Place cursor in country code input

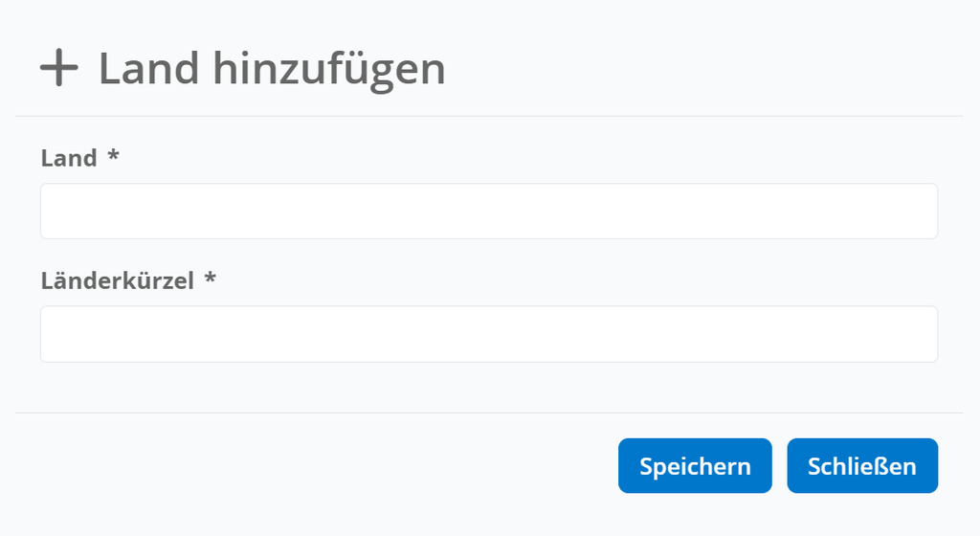click(x=489, y=334)
